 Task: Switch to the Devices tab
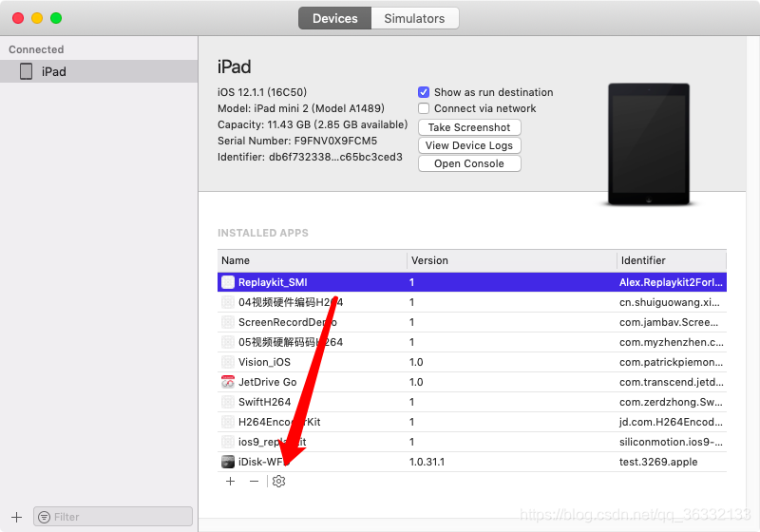335,18
